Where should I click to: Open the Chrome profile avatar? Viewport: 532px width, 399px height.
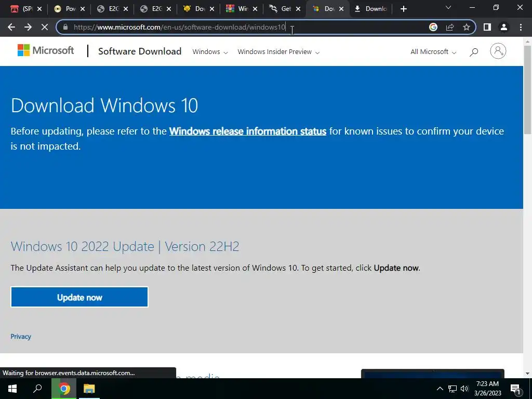(504, 27)
